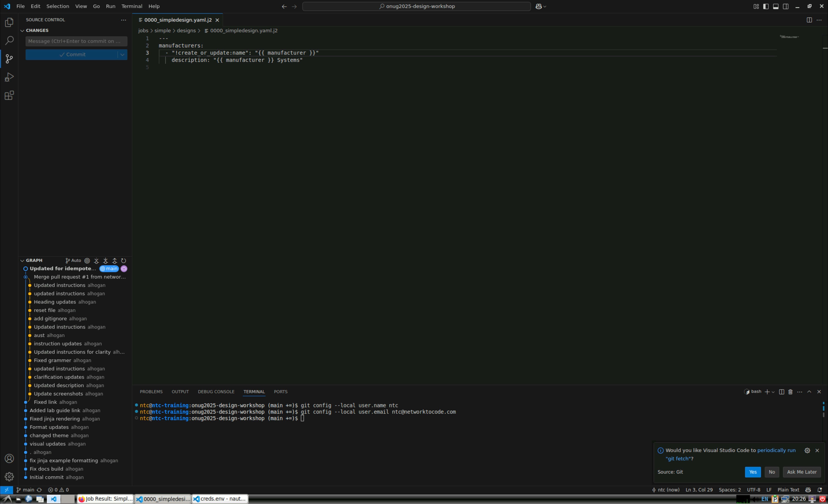Refresh the source control graph
This screenshot has height=504, width=828.
pyautogui.click(x=124, y=261)
